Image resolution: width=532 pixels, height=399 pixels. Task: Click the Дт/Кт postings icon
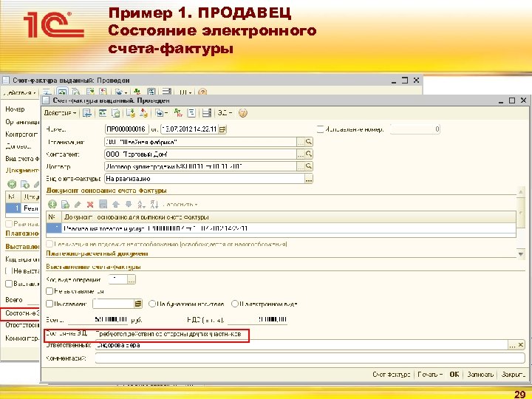[178, 113]
